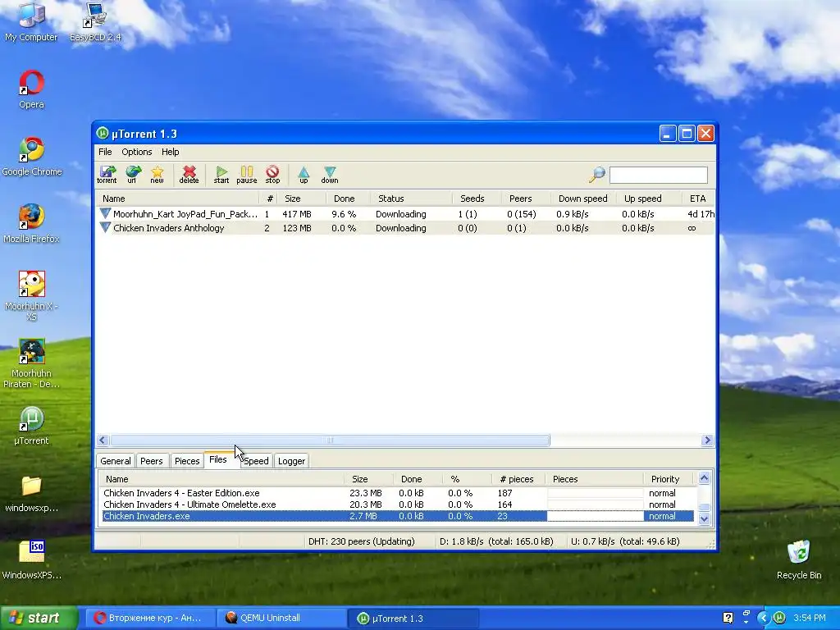The height and width of the screenshot is (630, 840).
Task: Sort torrents by ETA column header
Action: coord(698,199)
